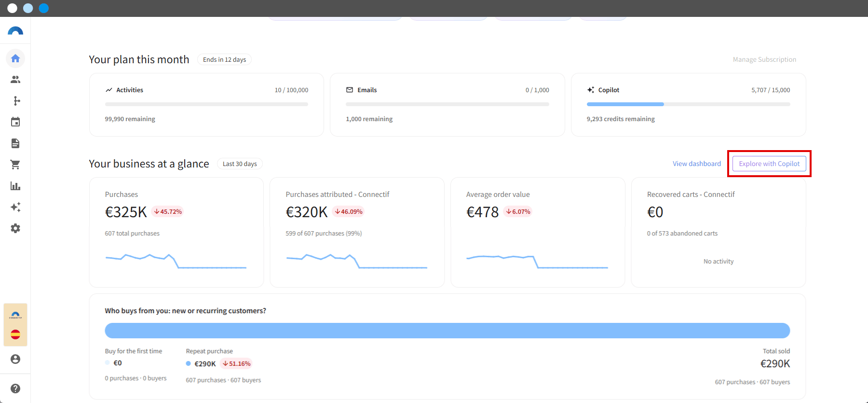
Task: Open the Copilot sparkles icon in sidebar
Action: 15,207
